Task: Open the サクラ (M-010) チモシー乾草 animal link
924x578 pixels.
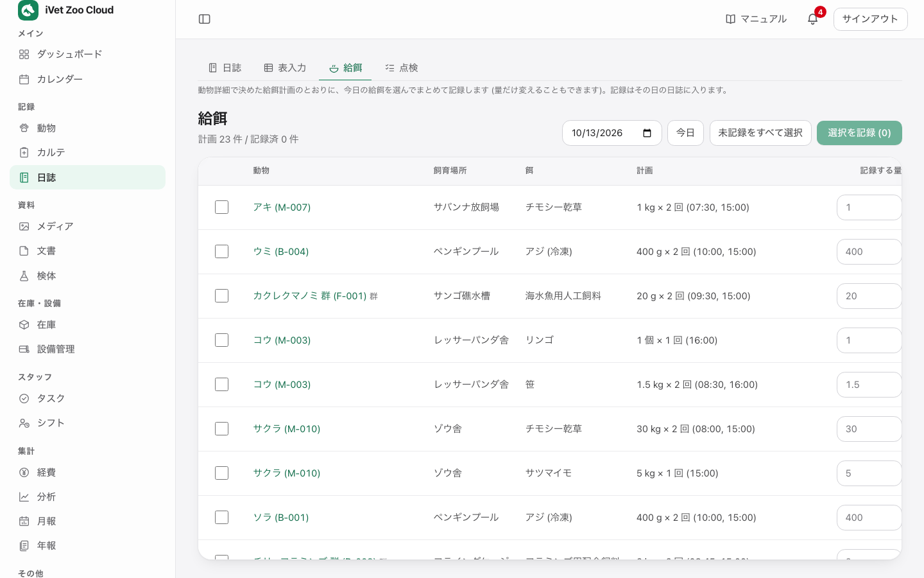Action: [x=286, y=428]
